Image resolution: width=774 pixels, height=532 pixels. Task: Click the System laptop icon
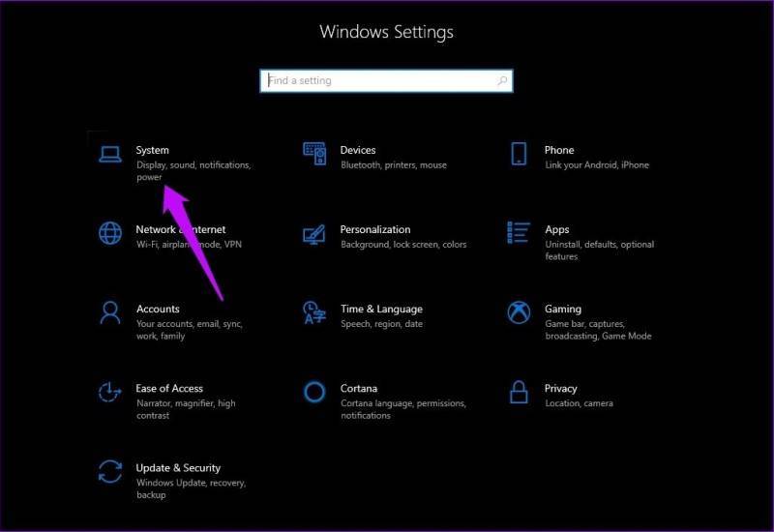[110, 155]
